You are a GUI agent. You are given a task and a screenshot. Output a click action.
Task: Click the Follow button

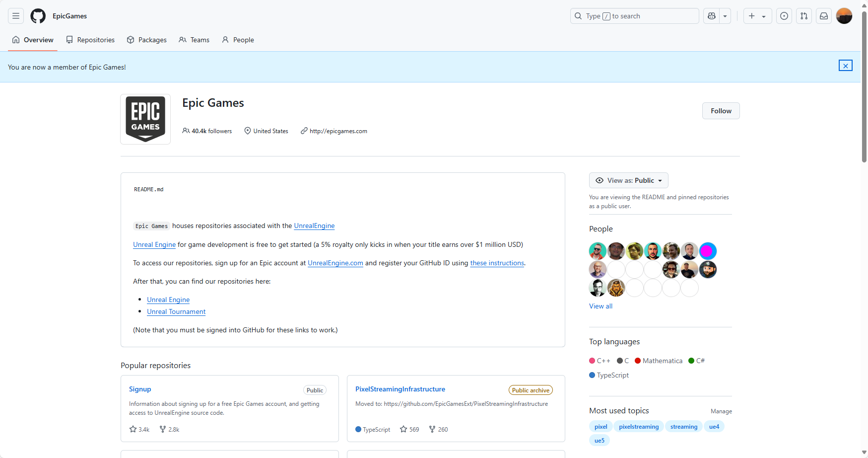coord(721,111)
